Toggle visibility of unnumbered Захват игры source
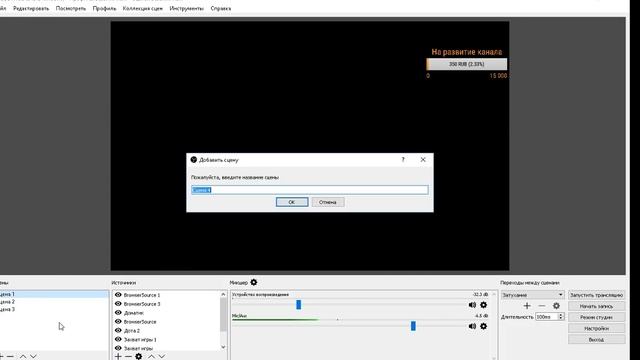This screenshot has width=640, height=360. click(x=118, y=348)
